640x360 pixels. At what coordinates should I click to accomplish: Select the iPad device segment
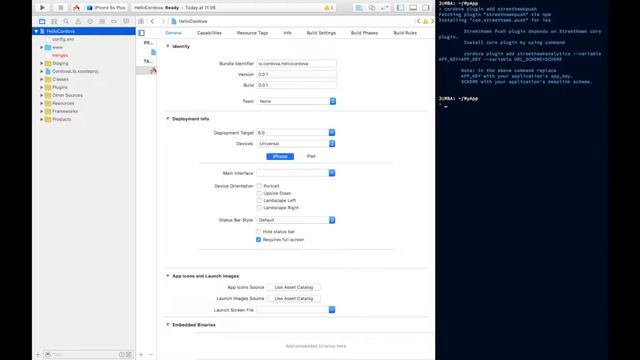311,156
